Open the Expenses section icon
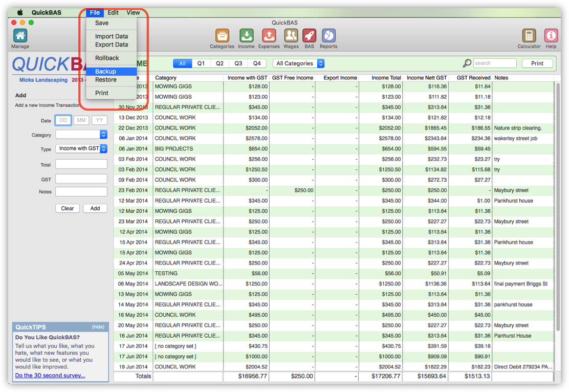 (x=269, y=35)
